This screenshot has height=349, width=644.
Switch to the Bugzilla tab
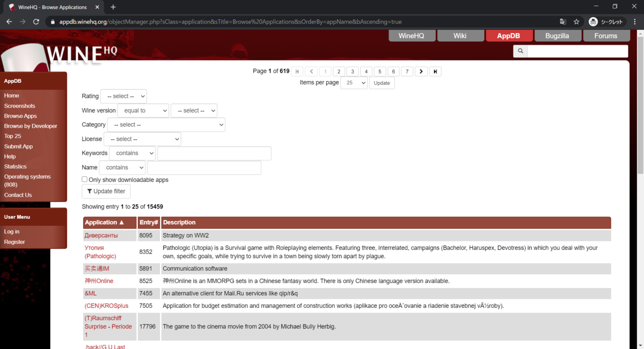coord(557,35)
